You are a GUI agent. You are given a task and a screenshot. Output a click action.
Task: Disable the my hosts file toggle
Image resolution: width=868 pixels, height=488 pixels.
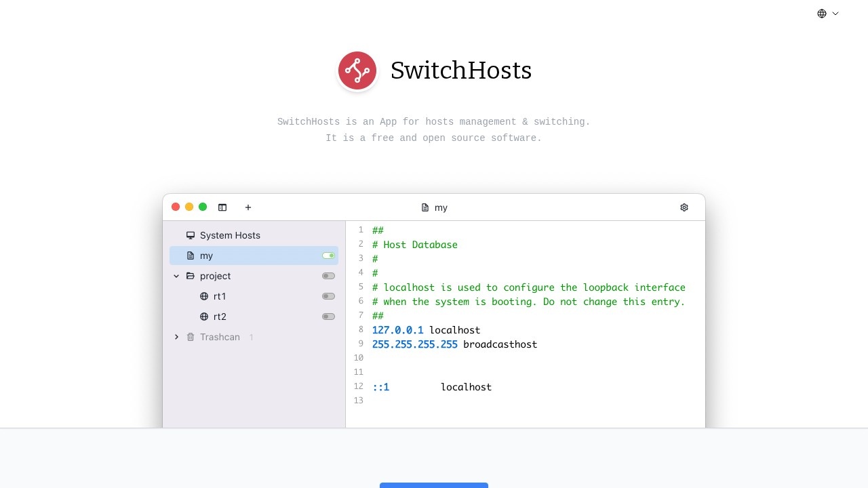pos(328,256)
